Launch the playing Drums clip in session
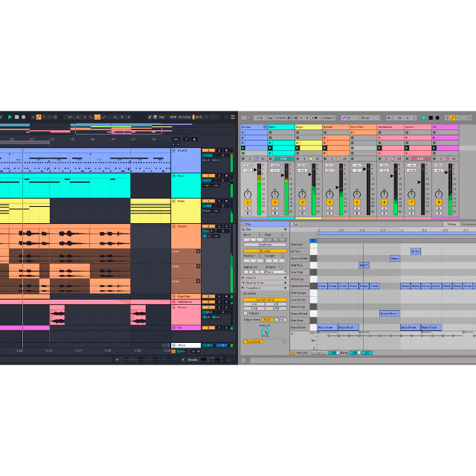Screen dimensions: 476x476 coord(243,148)
